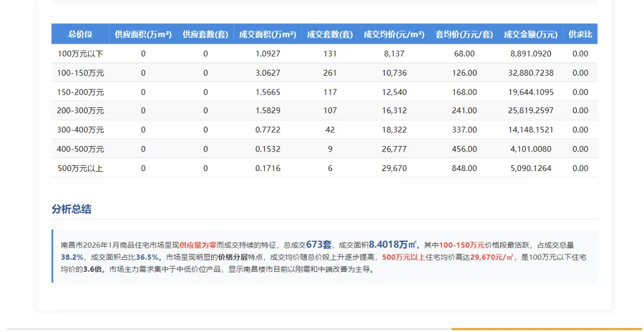Click the 1.0927 transaction area cell
Screen dimensions: 644x332
coord(268,54)
